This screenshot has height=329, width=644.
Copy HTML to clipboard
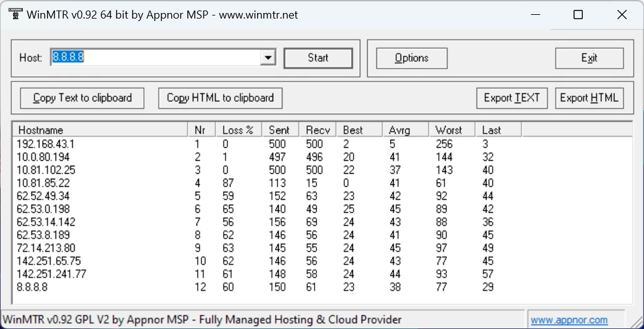pyautogui.click(x=220, y=98)
